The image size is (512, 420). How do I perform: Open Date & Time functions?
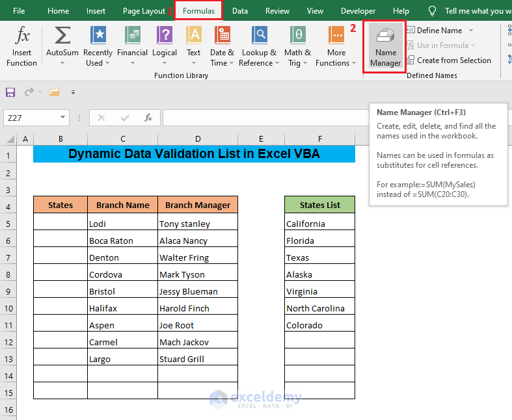click(222, 46)
